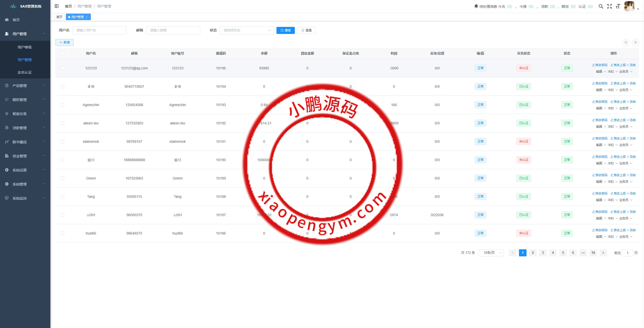Close the 用户管理 tab with x

pos(87,17)
